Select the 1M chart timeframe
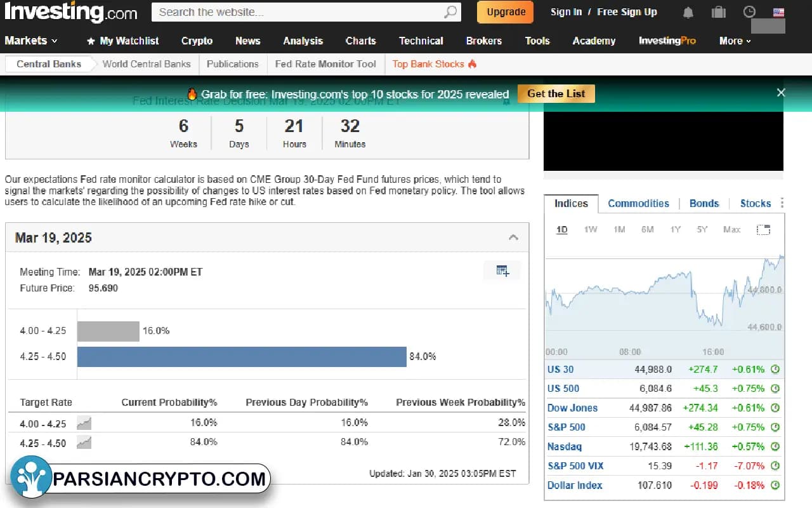 point(619,229)
